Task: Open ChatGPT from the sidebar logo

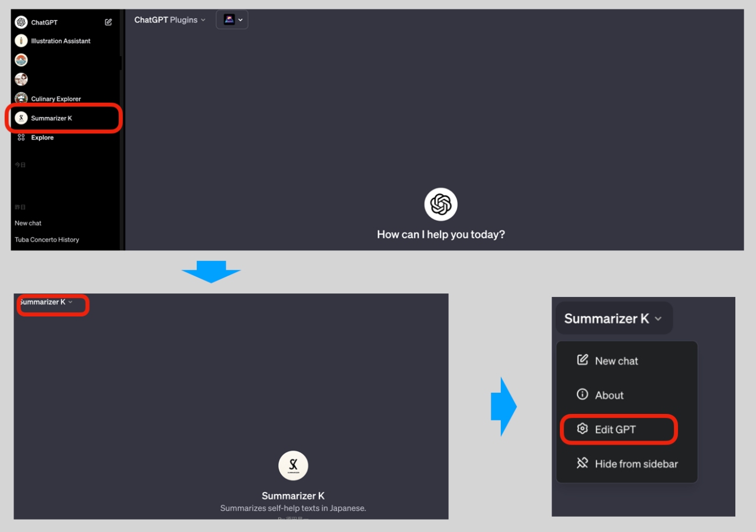Action: tap(21, 22)
